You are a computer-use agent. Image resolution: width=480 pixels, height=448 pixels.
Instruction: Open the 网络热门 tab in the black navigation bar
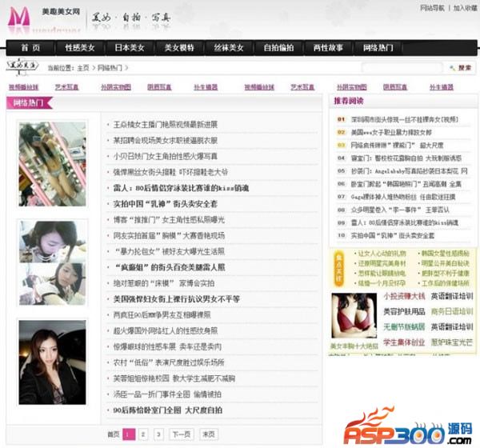pos(378,48)
